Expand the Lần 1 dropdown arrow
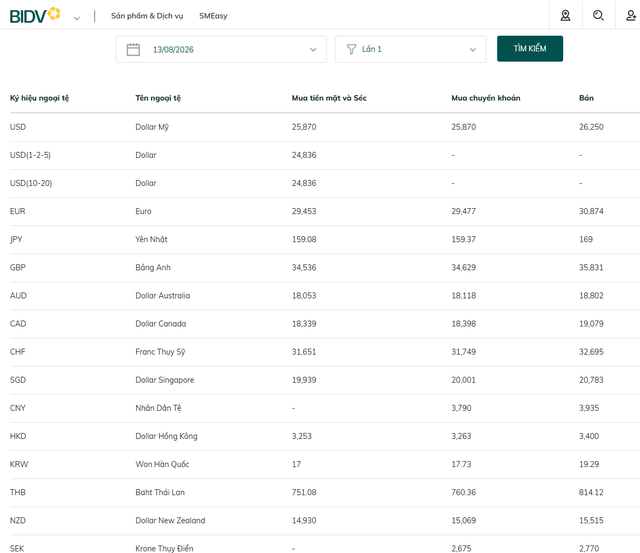Screen dimensions: 640x553 click(473, 50)
